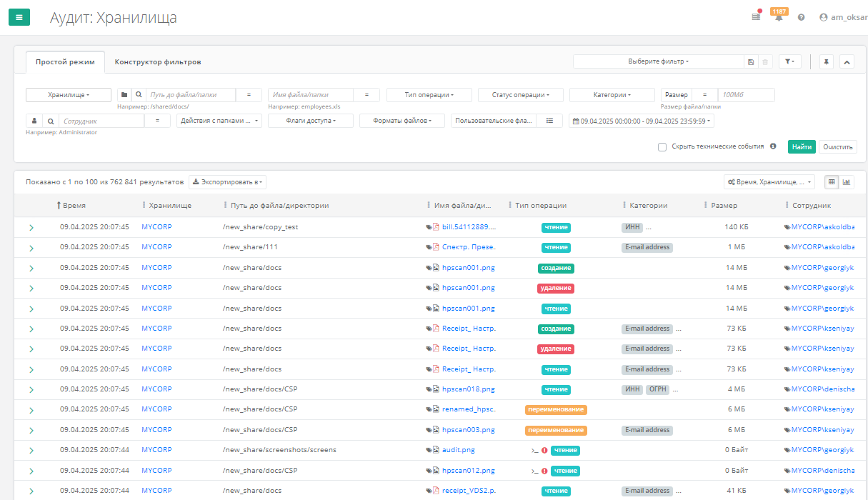Screen dimensions: 868x500
Task: Switch to table view icon
Action: click(832, 182)
